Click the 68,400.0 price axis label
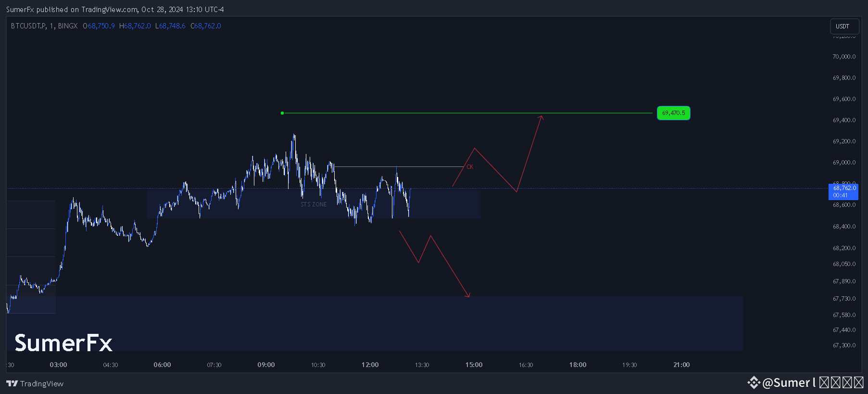This screenshot has height=394, width=868. click(x=844, y=227)
